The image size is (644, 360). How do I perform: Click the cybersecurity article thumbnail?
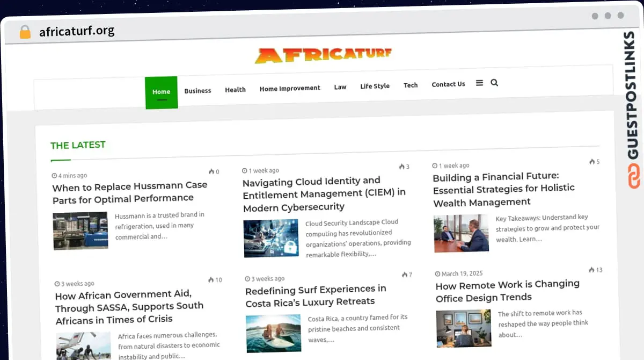click(271, 239)
